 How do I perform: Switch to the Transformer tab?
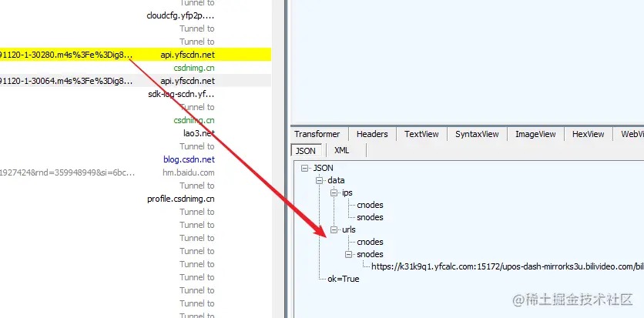click(x=317, y=134)
